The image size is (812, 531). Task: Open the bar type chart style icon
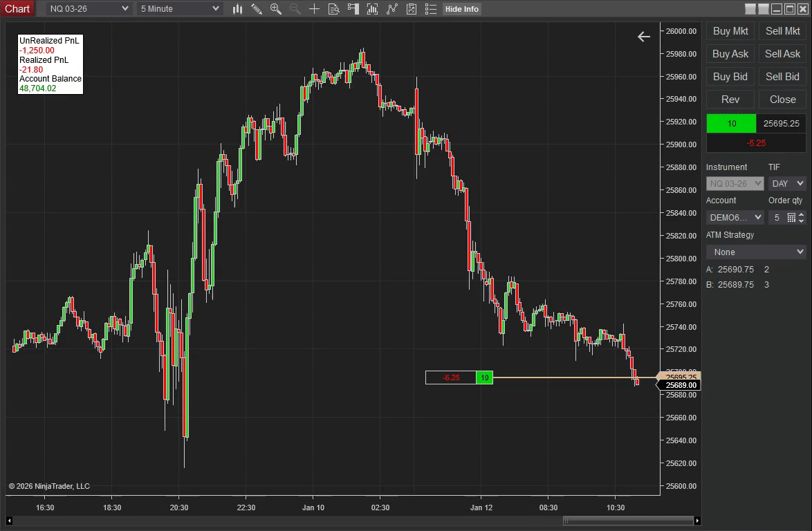tap(238, 9)
